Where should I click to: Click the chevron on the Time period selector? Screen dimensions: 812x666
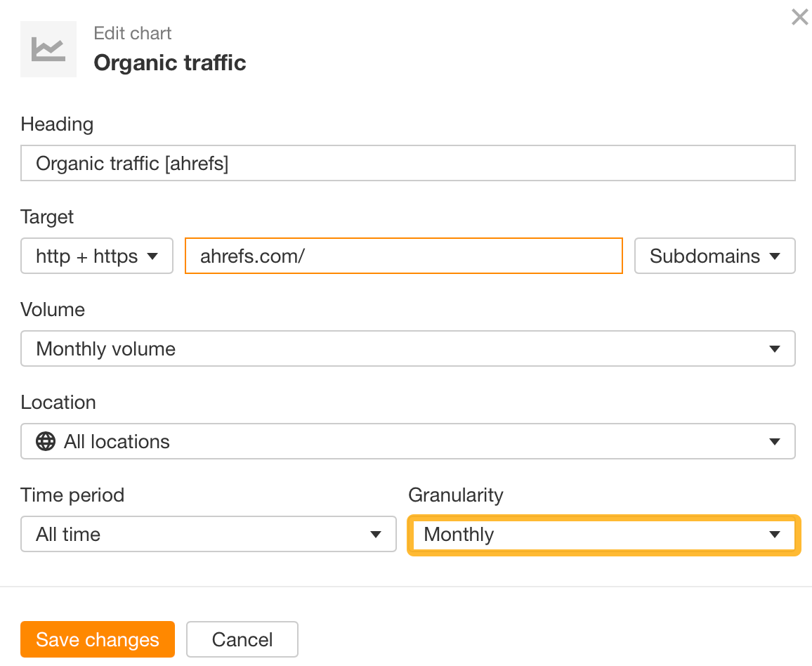[x=376, y=534]
